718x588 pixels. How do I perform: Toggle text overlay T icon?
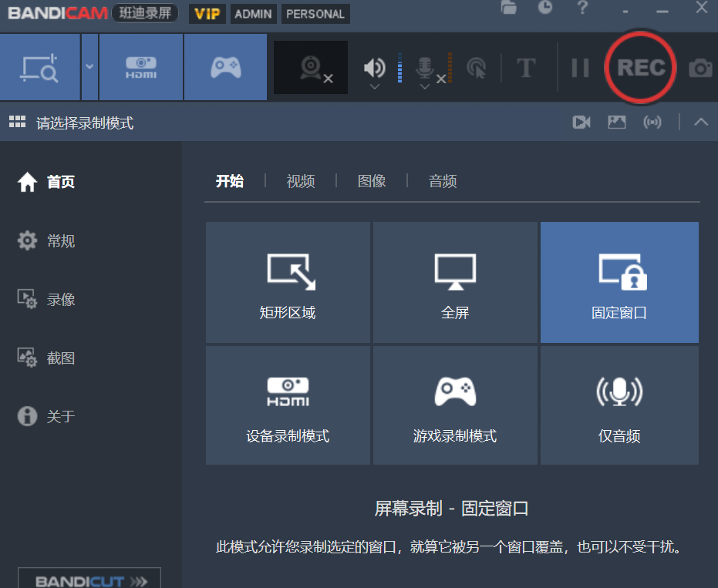(x=526, y=68)
